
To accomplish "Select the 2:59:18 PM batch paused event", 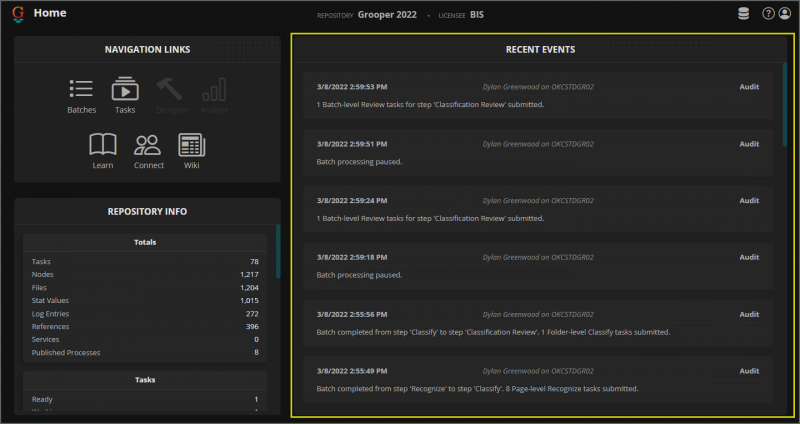I will coord(538,266).
